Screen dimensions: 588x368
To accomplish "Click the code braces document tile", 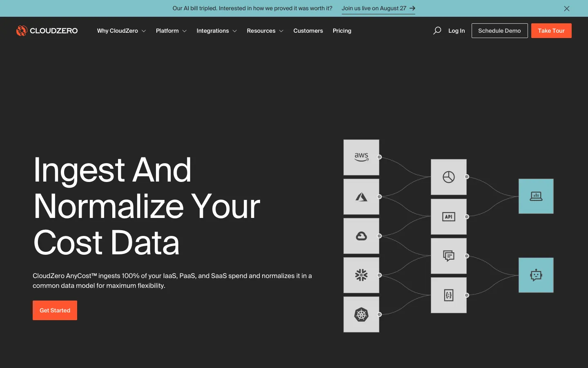I will tap(449, 295).
